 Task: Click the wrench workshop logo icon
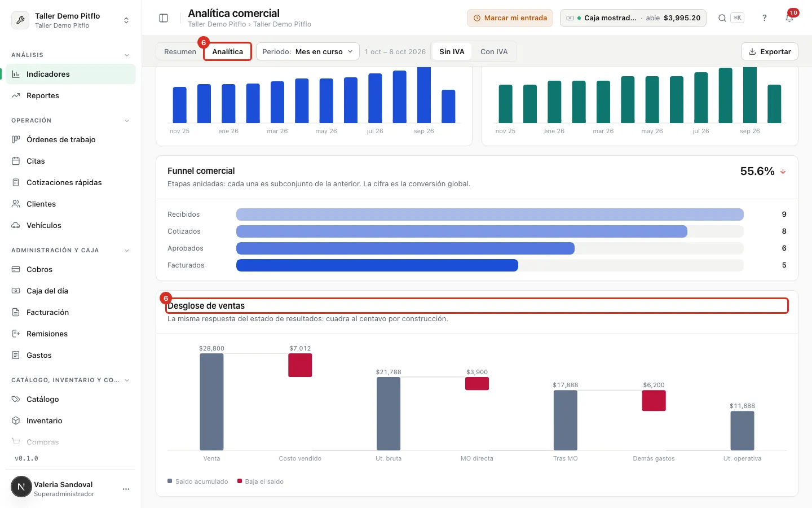tap(20, 20)
